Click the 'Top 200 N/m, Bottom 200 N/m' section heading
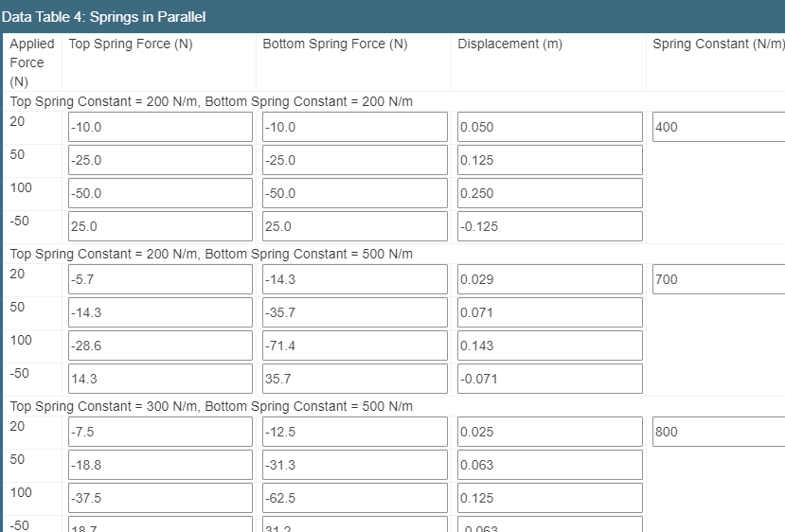The image size is (785, 532). point(211,101)
